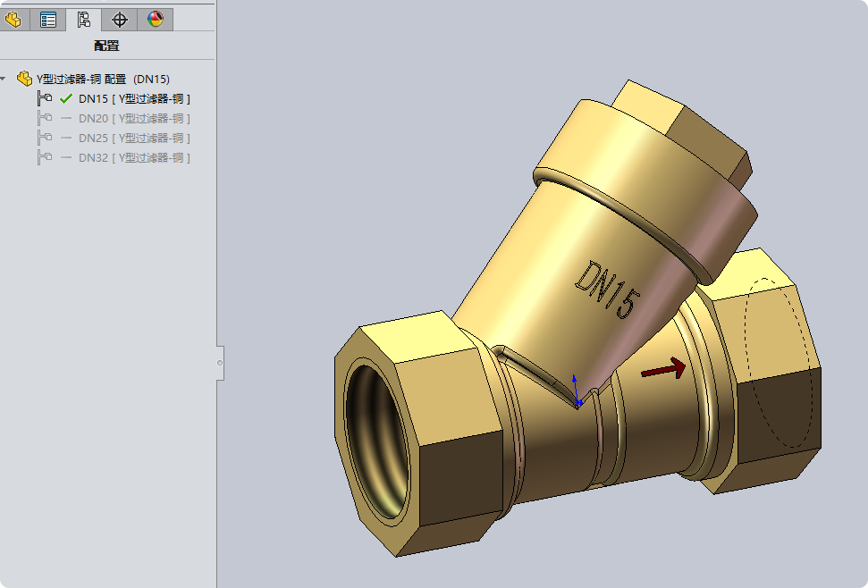Open the DimXpertManager crosshair tab

coord(120,20)
